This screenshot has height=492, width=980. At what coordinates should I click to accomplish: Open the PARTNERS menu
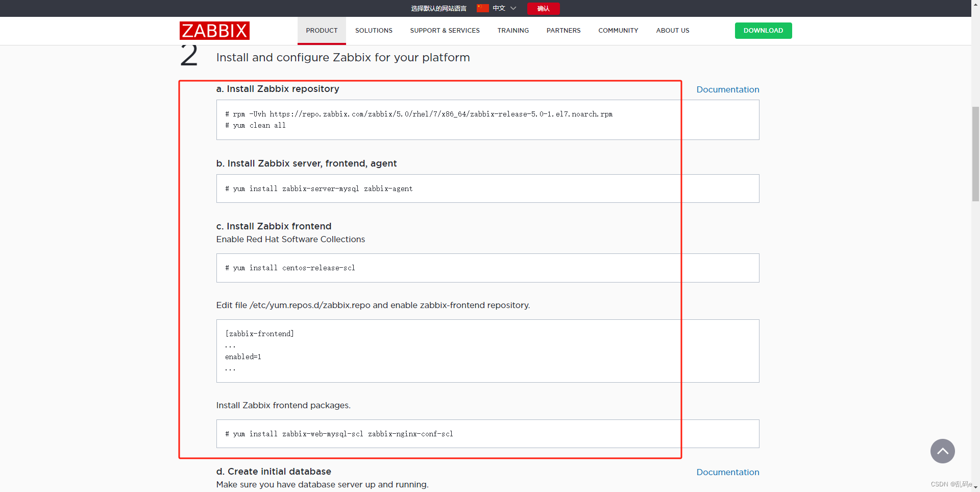(x=563, y=31)
